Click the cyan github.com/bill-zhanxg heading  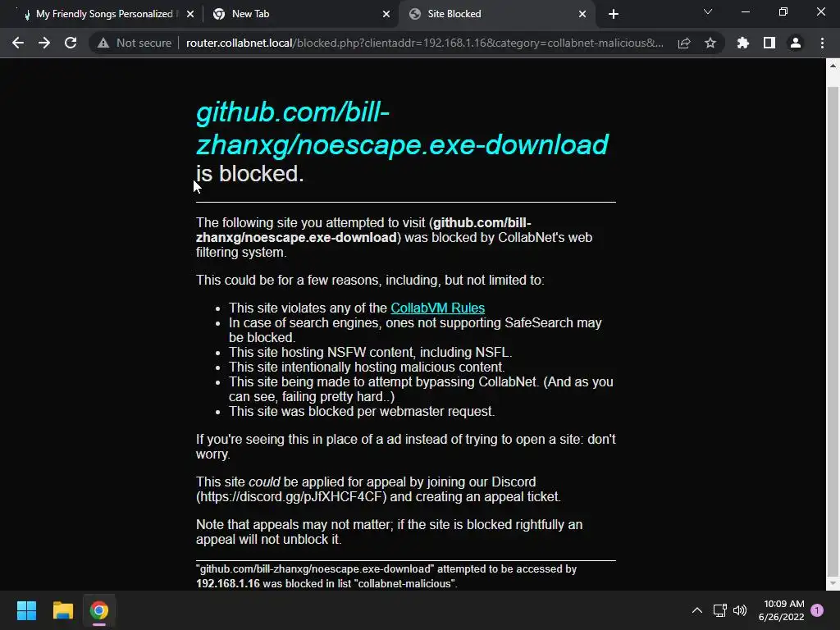402,128
